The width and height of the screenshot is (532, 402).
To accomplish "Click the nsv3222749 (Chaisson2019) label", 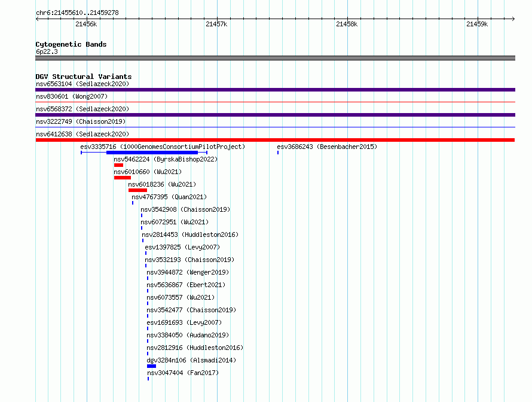I will [81, 121].
